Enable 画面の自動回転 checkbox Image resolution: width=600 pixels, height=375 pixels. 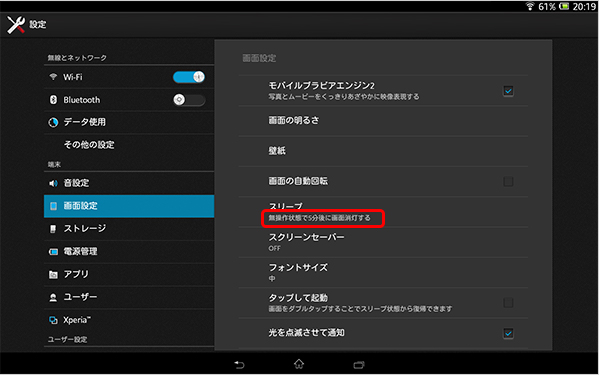[508, 181]
